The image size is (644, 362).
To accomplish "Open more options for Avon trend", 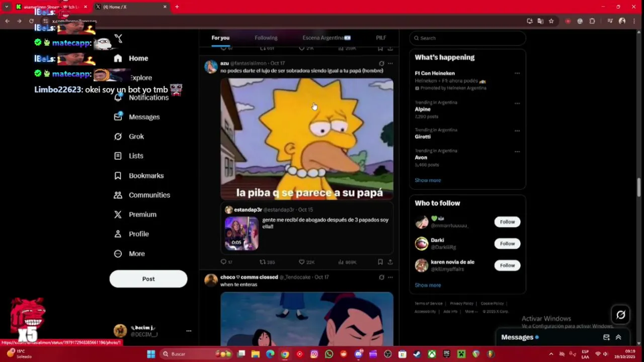I will pyautogui.click(x=517, y=151).
